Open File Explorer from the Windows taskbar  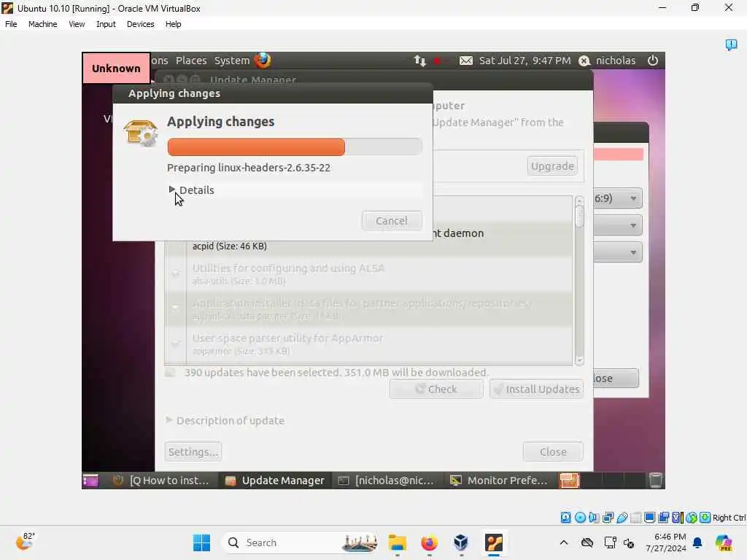click(x=397, y=542)
